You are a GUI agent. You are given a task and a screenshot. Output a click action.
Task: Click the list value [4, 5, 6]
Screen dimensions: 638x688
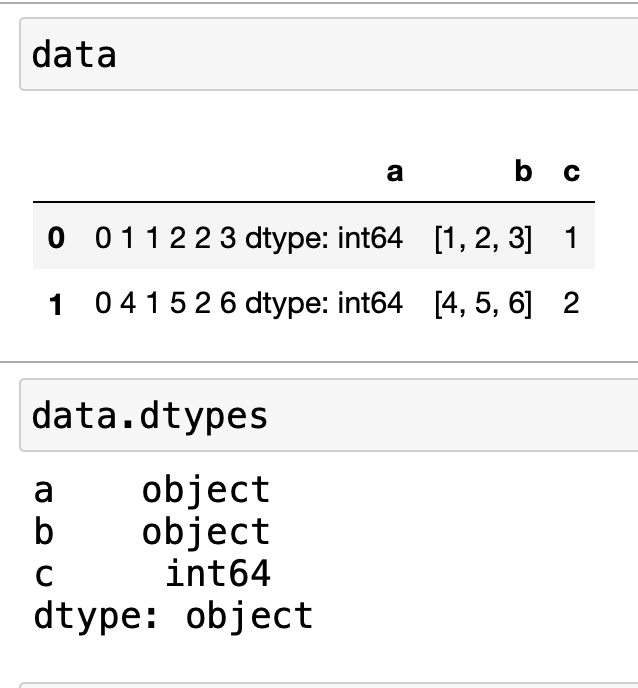483,304
